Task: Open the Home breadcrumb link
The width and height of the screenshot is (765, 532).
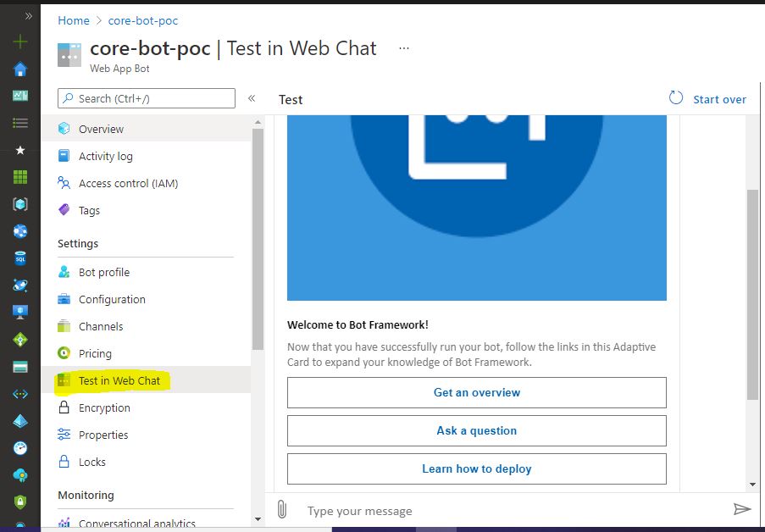Action: [74, 19]
